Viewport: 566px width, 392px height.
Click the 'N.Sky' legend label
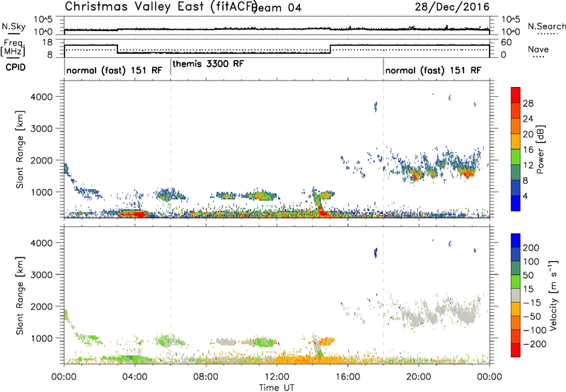tap(13, 26)
